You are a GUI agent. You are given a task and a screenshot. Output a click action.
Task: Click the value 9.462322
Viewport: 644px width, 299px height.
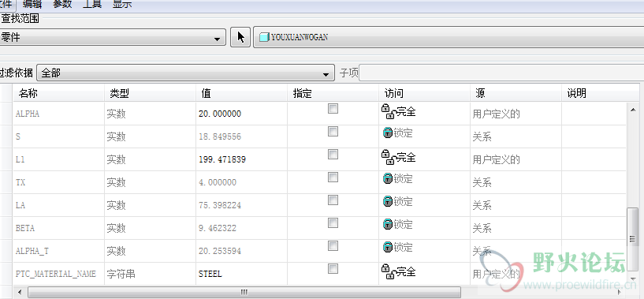(218, 228)
